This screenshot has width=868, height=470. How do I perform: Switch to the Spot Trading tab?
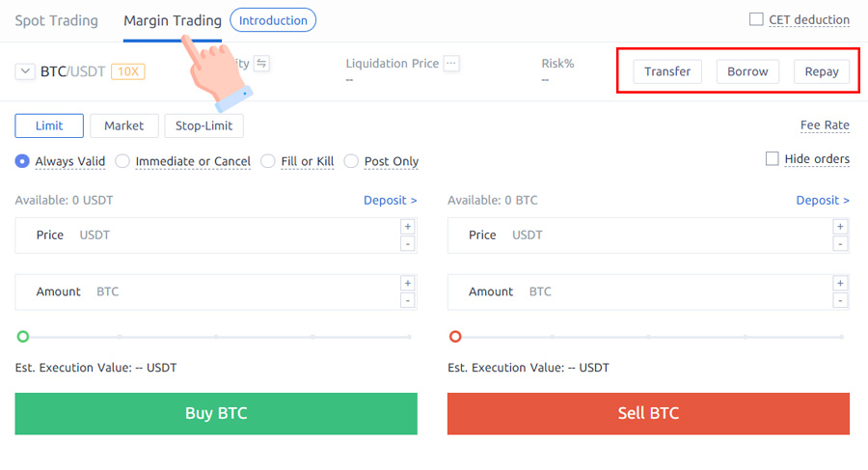[57, 20]
